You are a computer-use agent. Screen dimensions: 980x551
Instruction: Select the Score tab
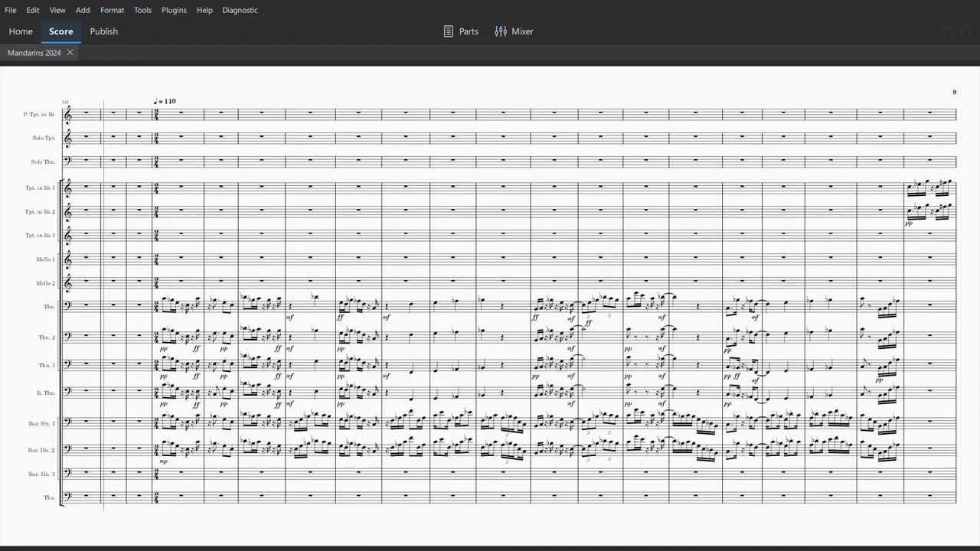click(x=61, y=31)
